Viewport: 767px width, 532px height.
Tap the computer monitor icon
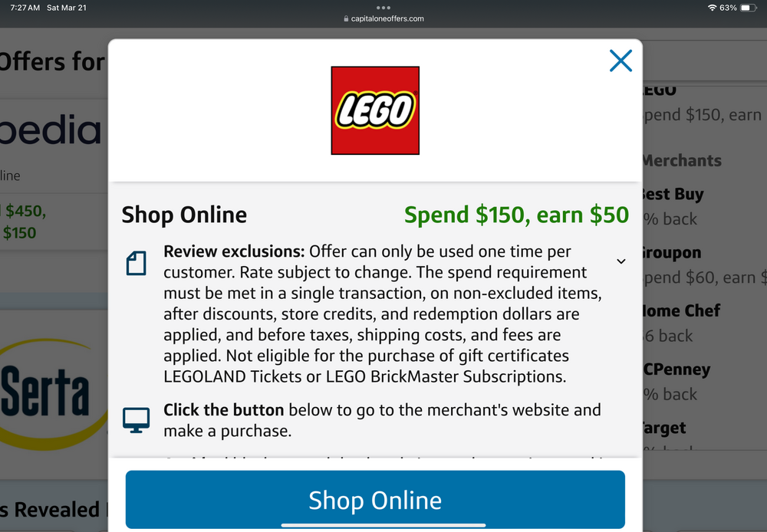point(136,420)
